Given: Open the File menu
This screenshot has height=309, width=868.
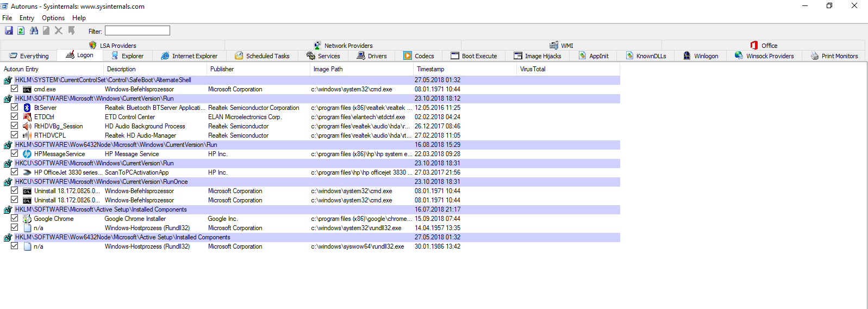Looking at the screenshot, I should [x=7, y=18].
